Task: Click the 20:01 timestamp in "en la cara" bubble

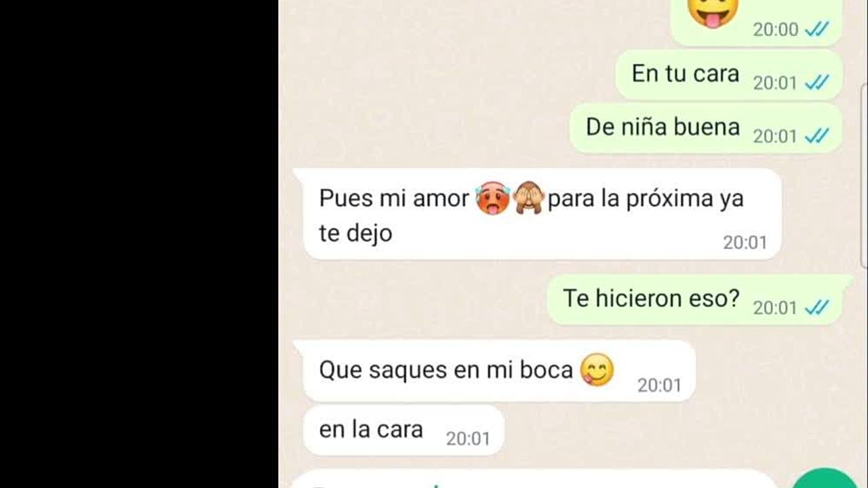Action: tap(468, 439)
